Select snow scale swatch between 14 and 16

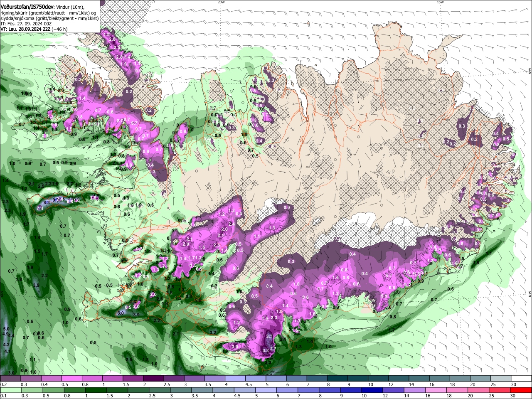click(419, 379)
